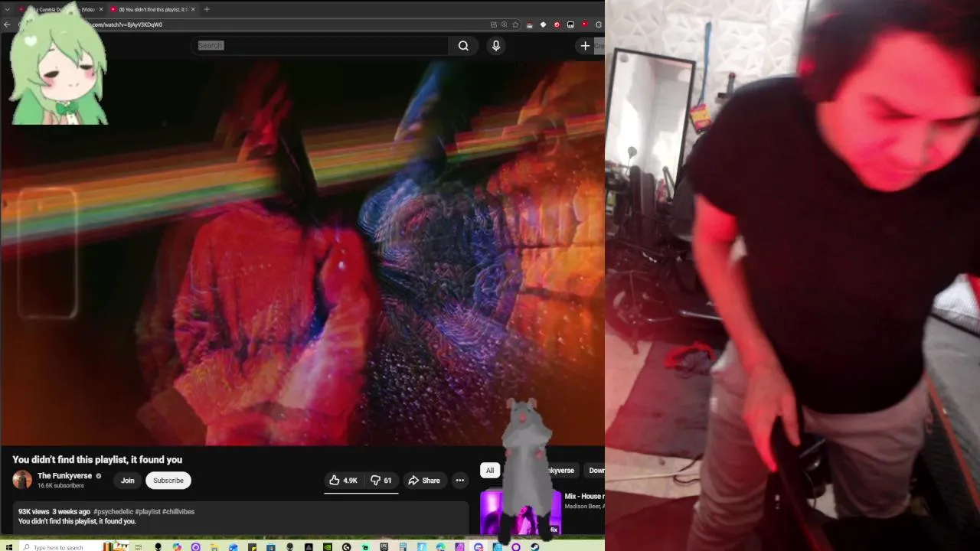980x551 pixels.
Task: Click the YouTube search magnifier button
Action: click(463, 46)
